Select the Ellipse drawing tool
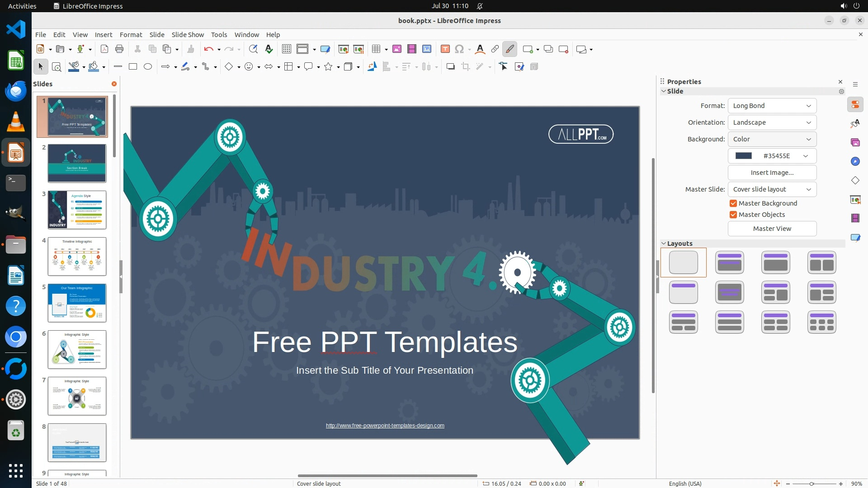The width and height of the screenshot is (868, 488). pos(148,67)
